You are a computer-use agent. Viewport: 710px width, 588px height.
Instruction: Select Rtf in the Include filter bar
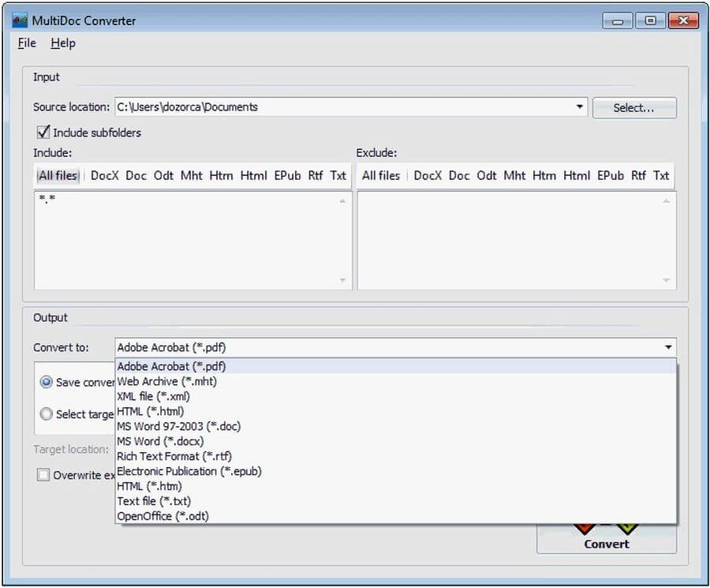click(316, 175)
